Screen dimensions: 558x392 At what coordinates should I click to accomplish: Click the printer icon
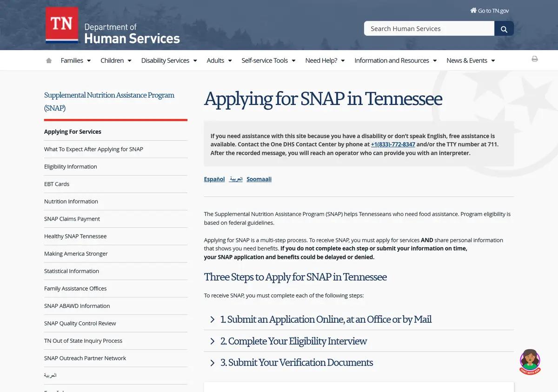(535, 59)
